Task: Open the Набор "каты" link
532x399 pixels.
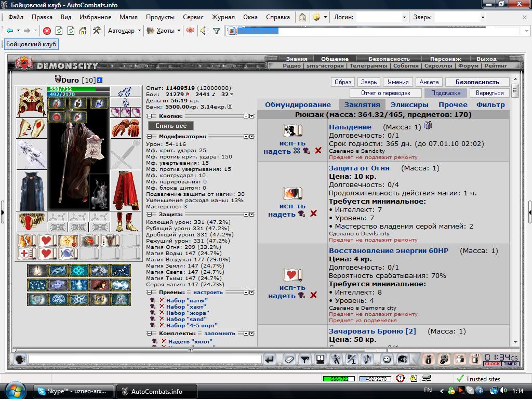Action: (187, 301)
